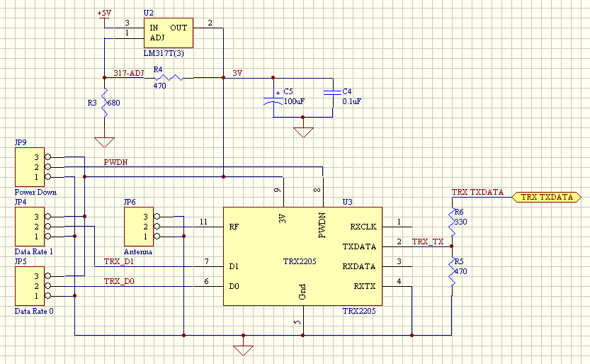Click the RXDATA pin name on U3
Viewport: 590px width, 364px height.
click(358, 266)
